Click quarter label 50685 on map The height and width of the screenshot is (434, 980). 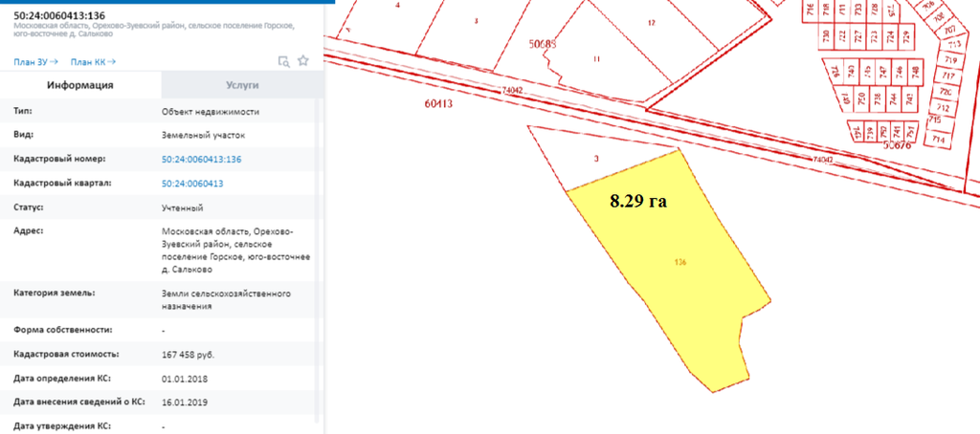click(542, 43)
